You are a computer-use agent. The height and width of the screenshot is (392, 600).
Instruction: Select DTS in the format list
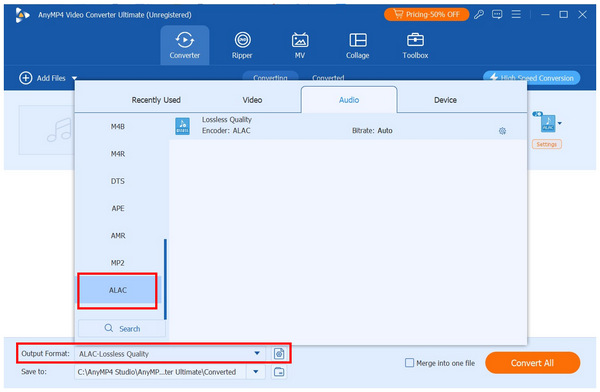click(x=118, y=181)
